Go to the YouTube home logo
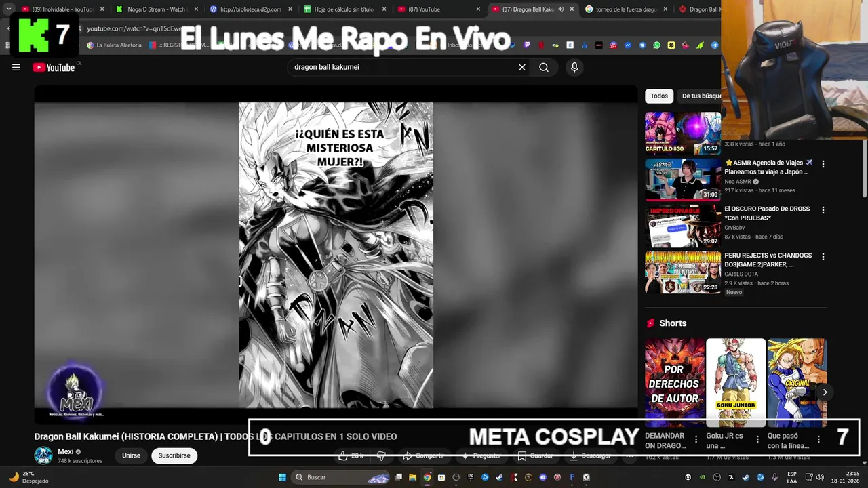 54,67
